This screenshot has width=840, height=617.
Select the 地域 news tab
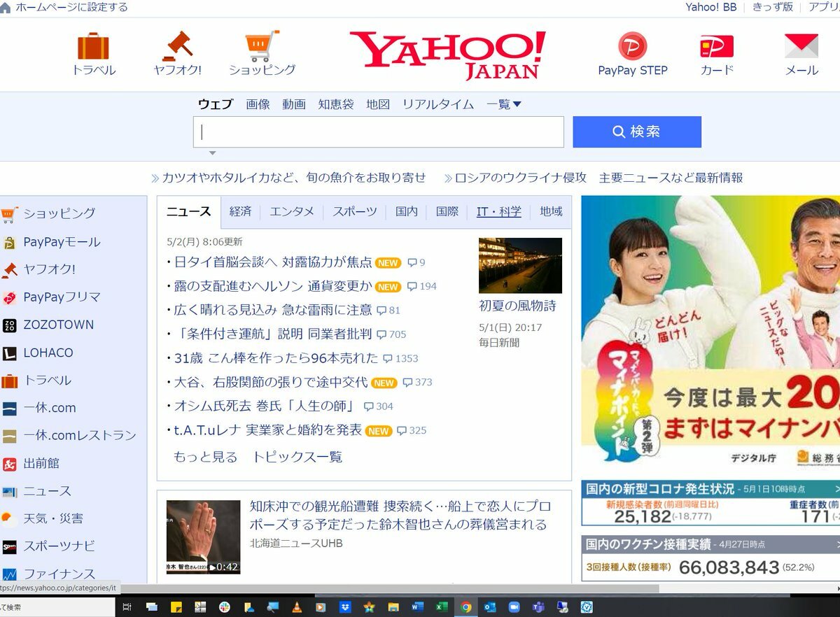pyautogui.click(x=551, y=211)
